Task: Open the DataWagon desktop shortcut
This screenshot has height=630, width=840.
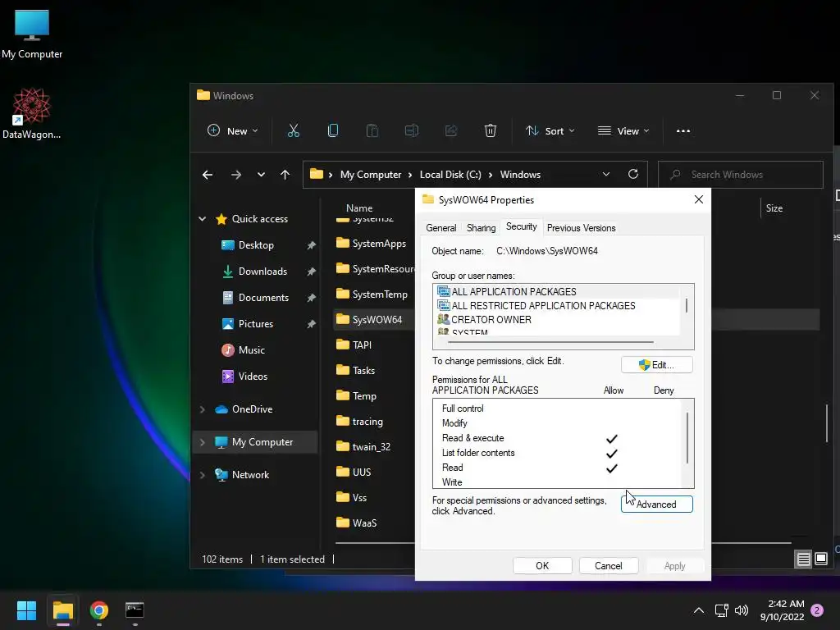Action: coord(32,113)
